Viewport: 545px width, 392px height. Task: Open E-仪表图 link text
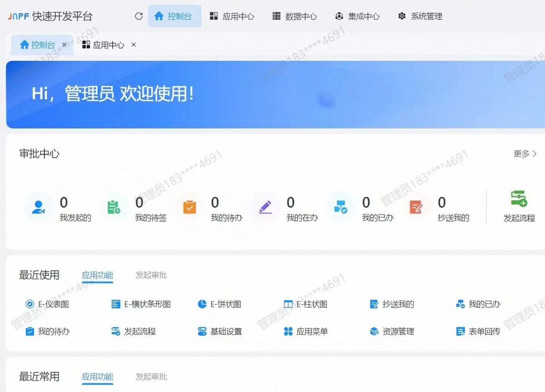pos(54,304)
